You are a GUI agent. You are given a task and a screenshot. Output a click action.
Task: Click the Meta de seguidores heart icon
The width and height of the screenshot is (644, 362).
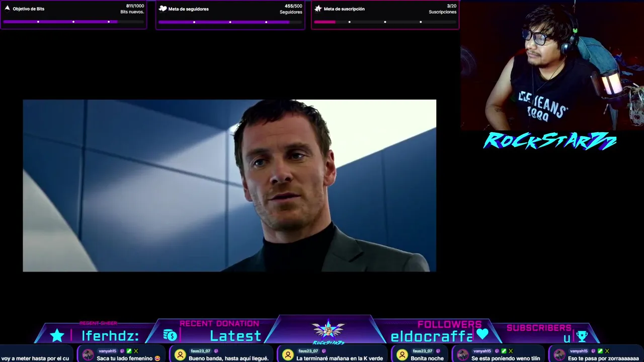163,9
